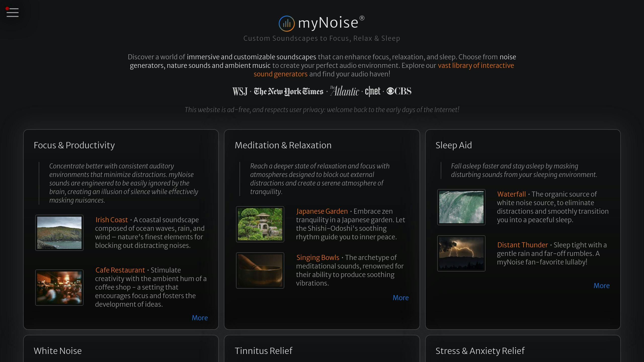
Task: Click the Sleep Aid heading
Action: [x=454, y=145]
